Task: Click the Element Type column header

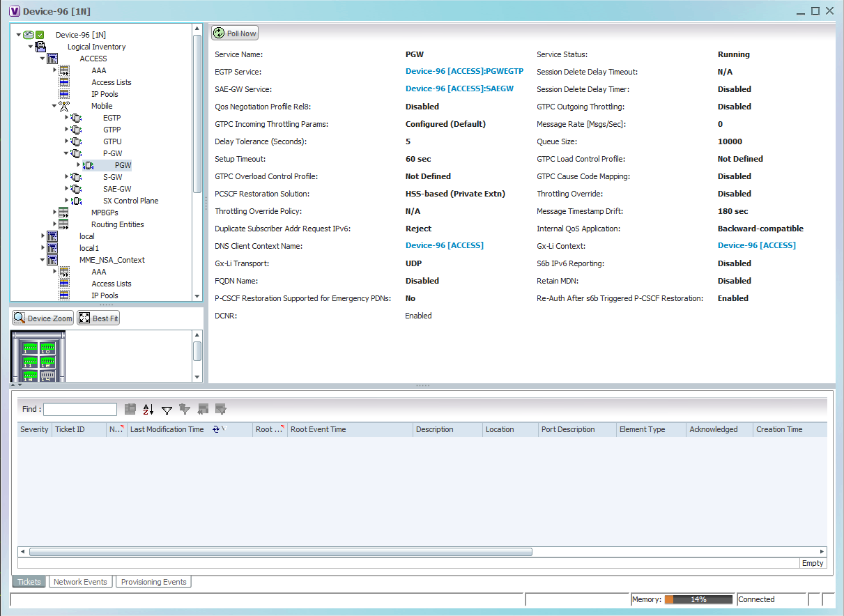Action: 651,429
